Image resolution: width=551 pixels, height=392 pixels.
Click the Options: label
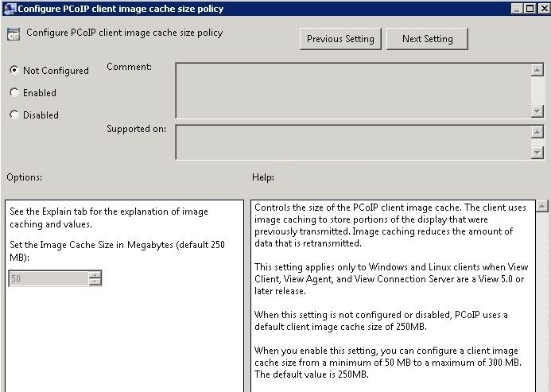tap(24, 177)
